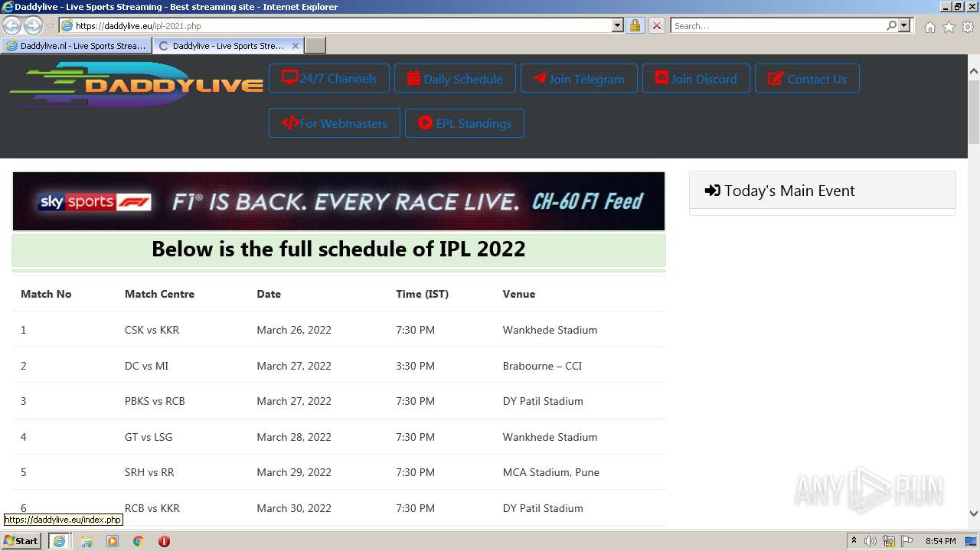The height and width of the screenshot is (551, 980).
Task: Click 'MCA Stadium, Pune' venue cell
Action: point(551,472)
